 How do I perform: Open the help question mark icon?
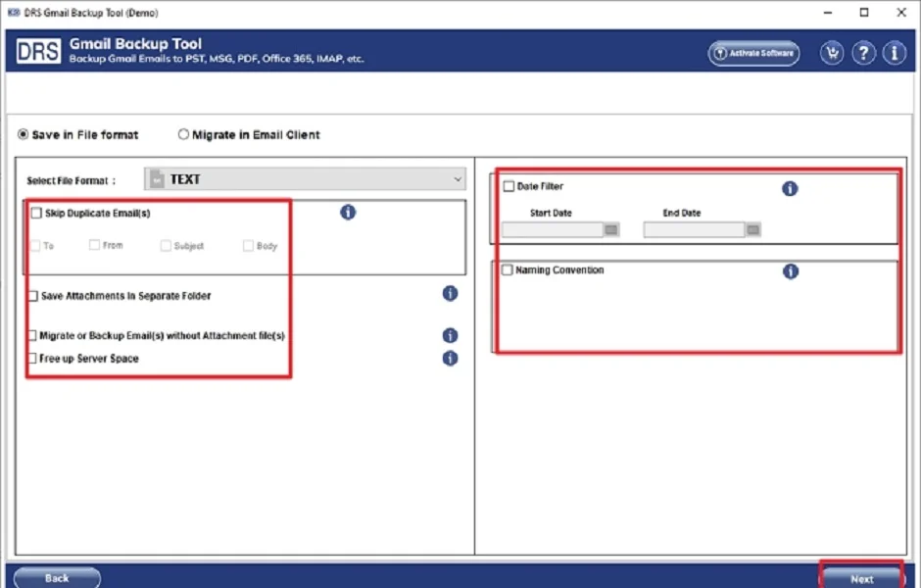tap(863, 54)
